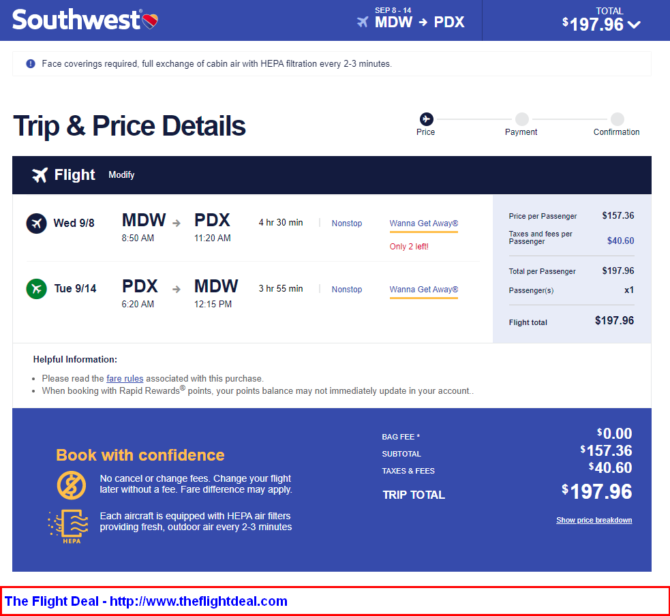Click Nonstop link on PDX to MDW flight
Screen dimensions: 670x616
(x=347, y=289)
